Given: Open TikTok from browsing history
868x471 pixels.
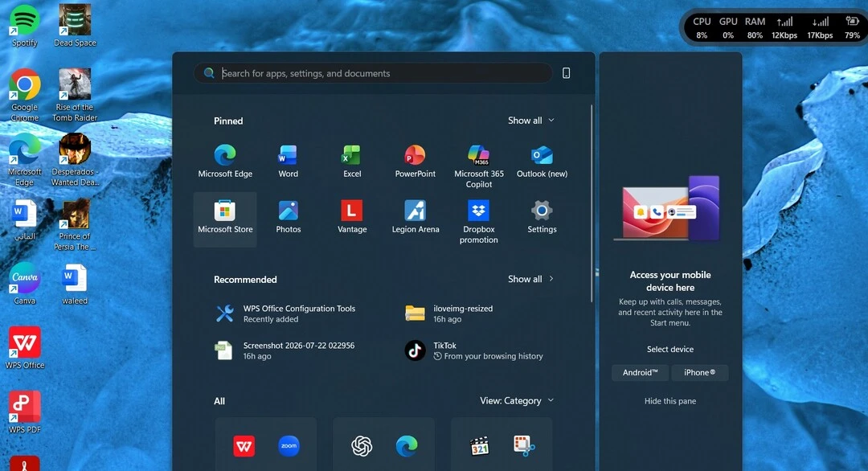Looking at the screenshot, I should tap(475, 350).
